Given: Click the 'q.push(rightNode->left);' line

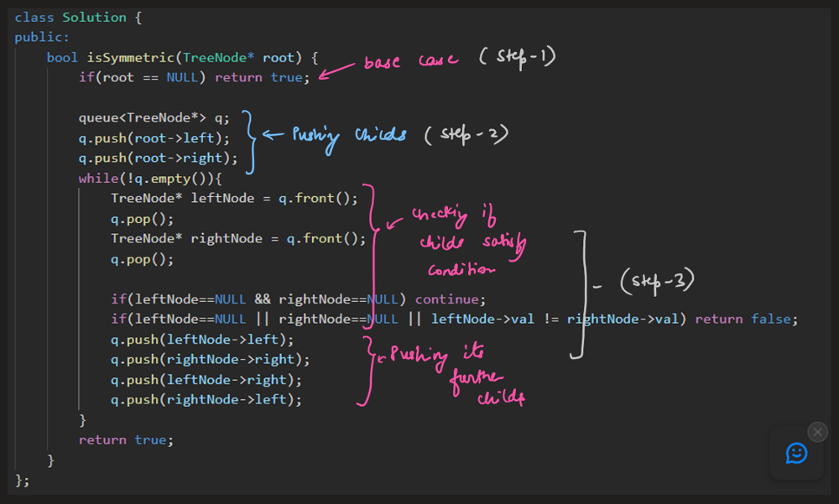Looking at the screenshot, I should tap(206, 399).
